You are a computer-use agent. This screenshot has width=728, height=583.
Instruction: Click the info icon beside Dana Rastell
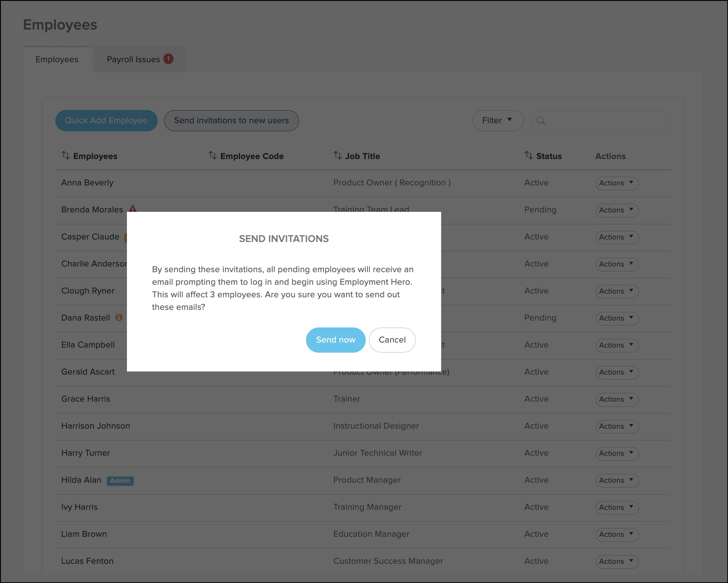119,317
